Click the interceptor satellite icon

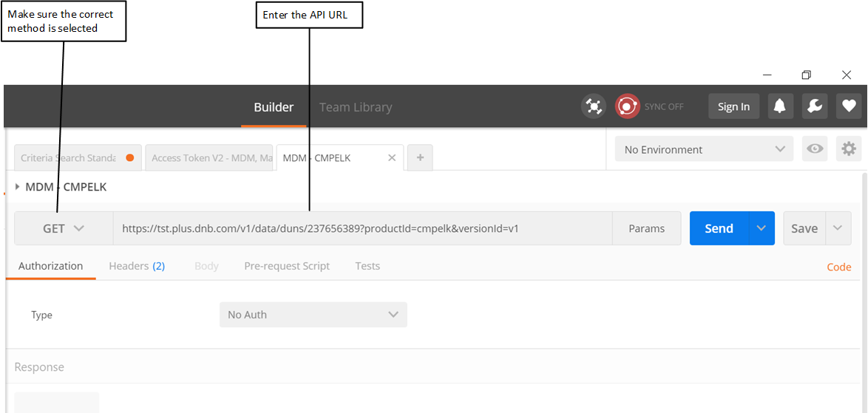click(594, 106)
